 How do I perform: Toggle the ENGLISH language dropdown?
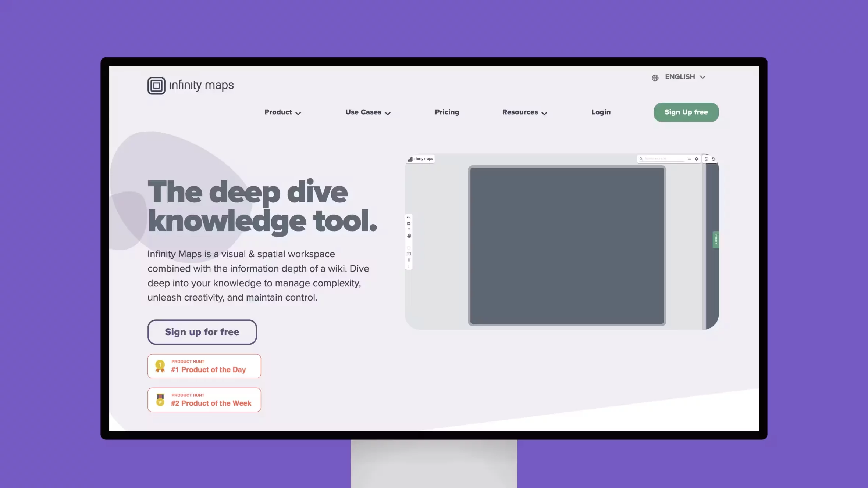tap(680, 77)
